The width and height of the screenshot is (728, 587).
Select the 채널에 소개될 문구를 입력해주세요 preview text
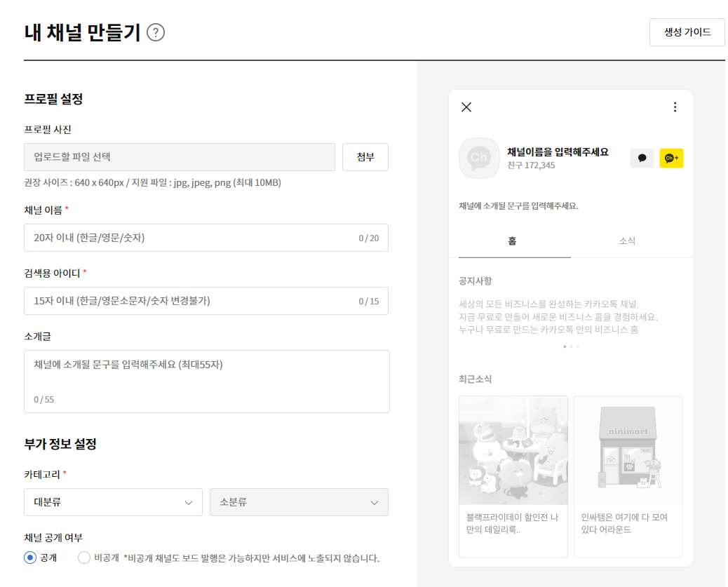click(x=518, y=205)
